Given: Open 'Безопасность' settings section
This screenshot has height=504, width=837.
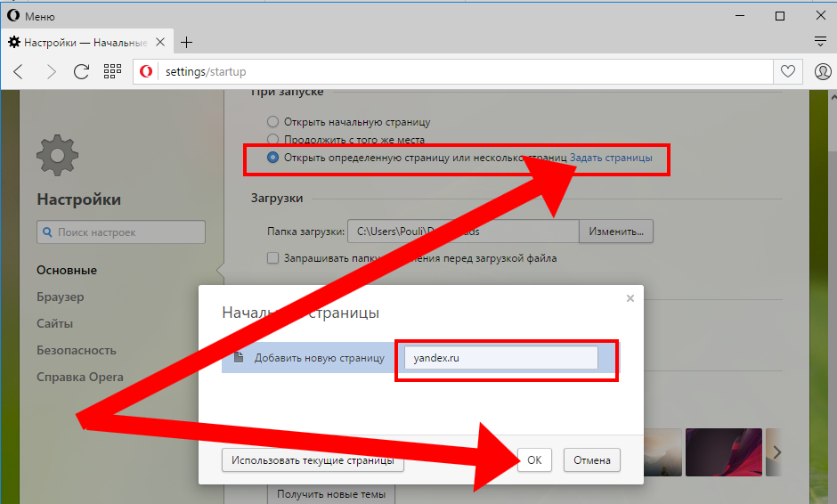Looking at the screenshot, I should point(77,350).
